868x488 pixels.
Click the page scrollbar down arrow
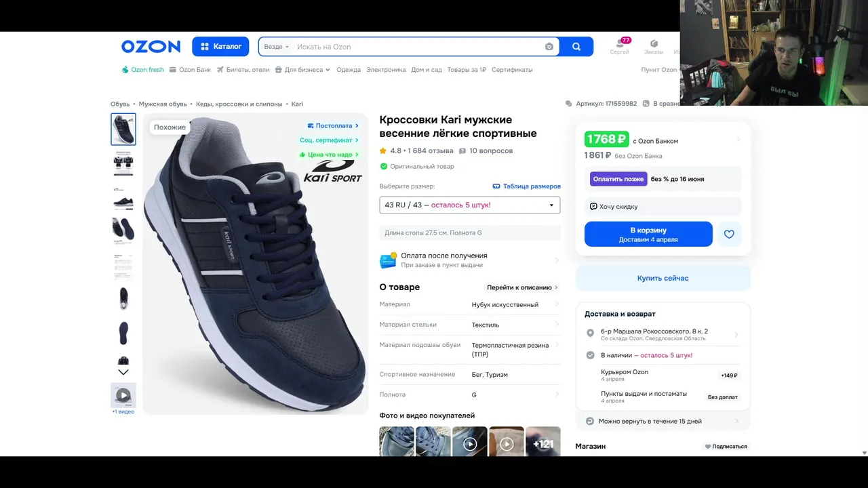point(864,452)
